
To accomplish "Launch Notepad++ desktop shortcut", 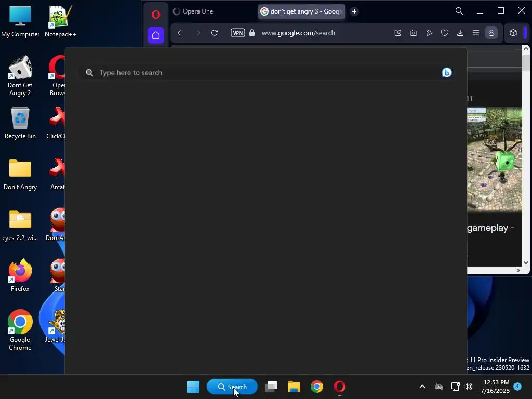I will (x=60, y=21).
